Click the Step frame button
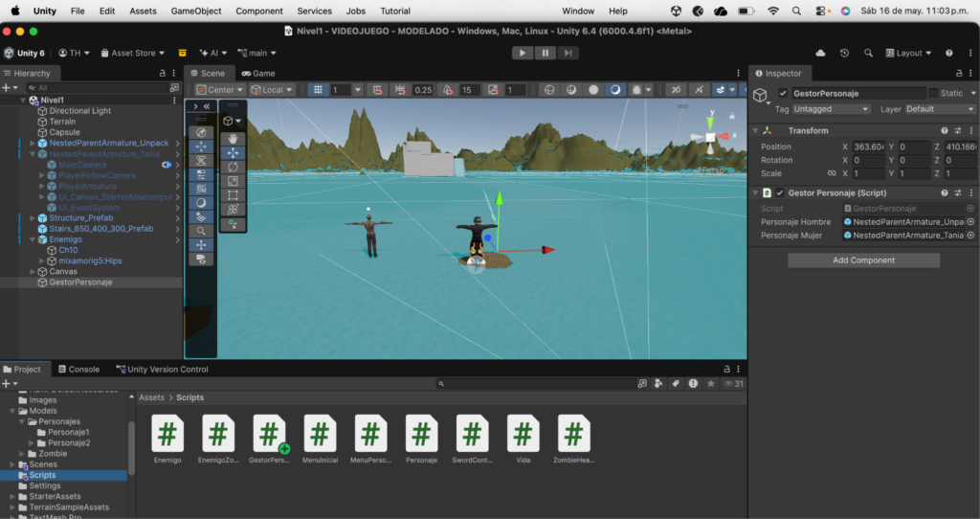Image resolution: width=980 pixels, height=519 pixels. pos(568,54)
